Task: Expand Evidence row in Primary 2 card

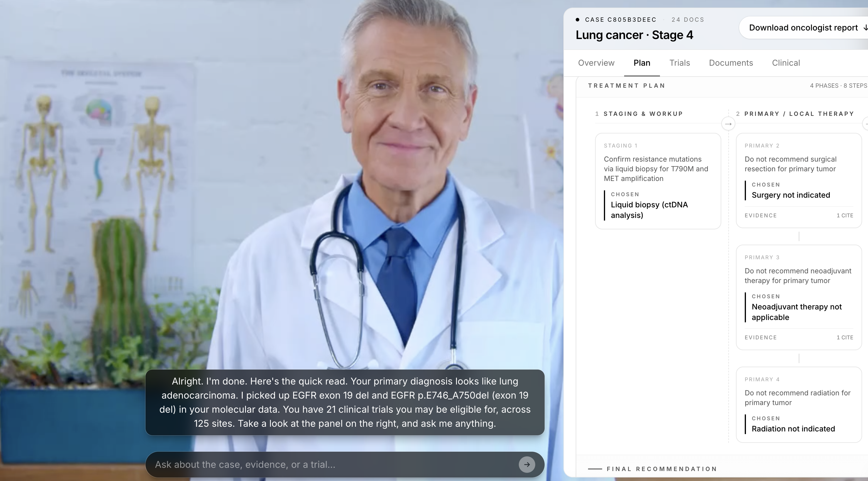Action: coord(761,216)
